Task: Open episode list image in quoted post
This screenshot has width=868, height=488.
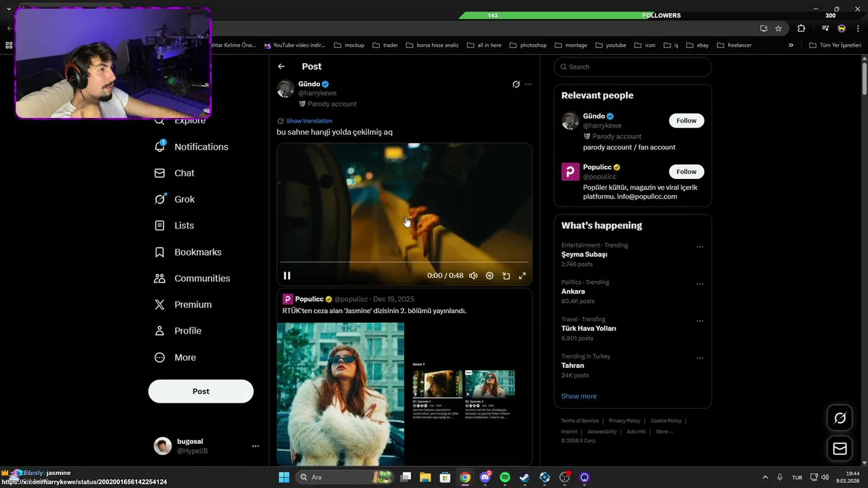Action: [469, 394]
